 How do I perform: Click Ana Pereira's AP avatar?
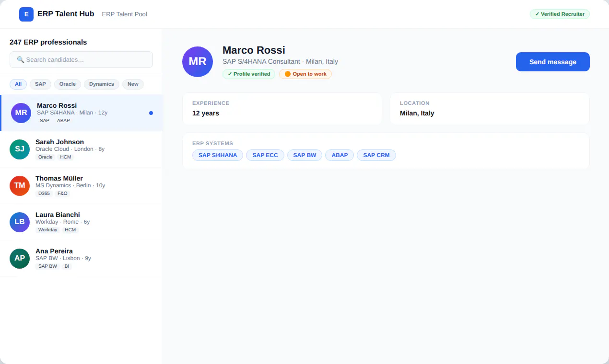coord(20,259)
